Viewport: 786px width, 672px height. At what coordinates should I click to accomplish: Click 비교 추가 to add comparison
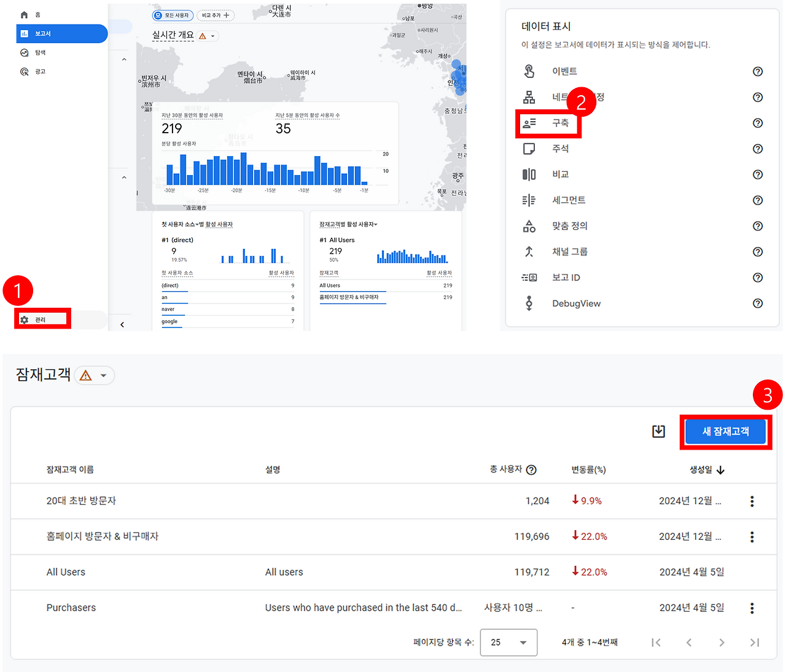click(216, 15)
